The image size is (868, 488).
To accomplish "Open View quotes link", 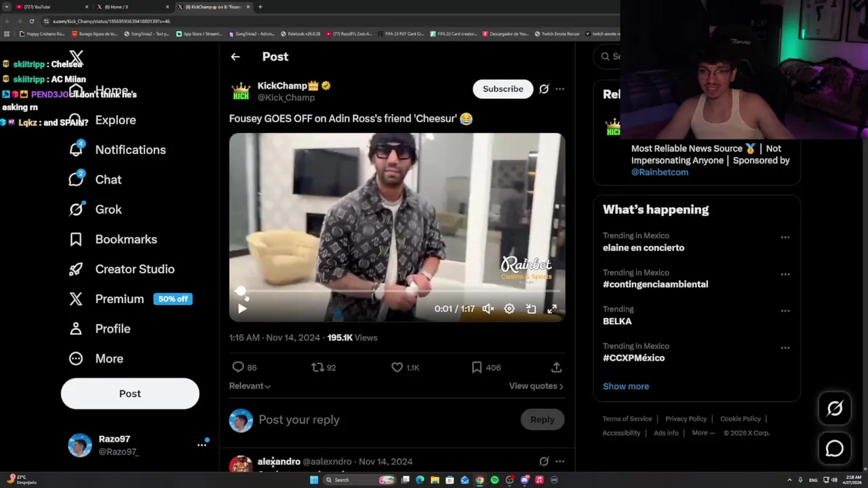I will tap(536, 386).
